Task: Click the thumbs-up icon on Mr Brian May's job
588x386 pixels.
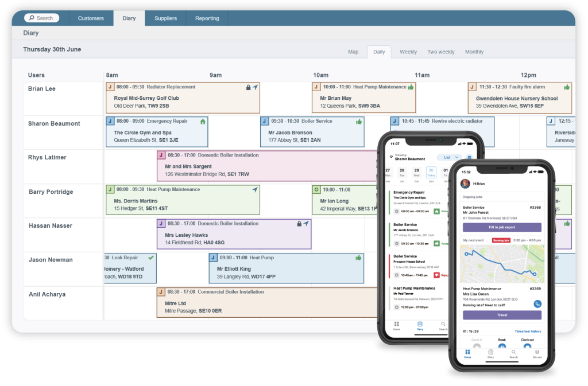Action: point(411,87)
